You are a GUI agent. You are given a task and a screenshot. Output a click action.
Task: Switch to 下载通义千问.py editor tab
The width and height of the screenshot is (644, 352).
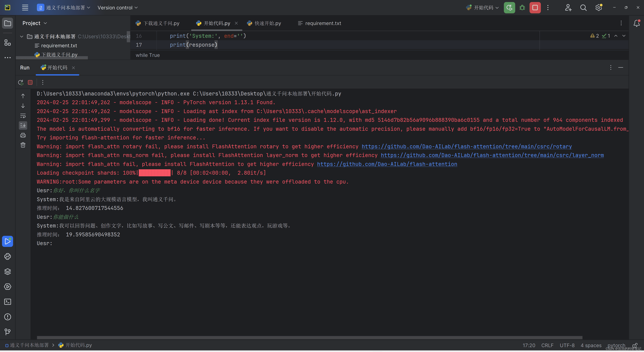click(x=158, y=23)
